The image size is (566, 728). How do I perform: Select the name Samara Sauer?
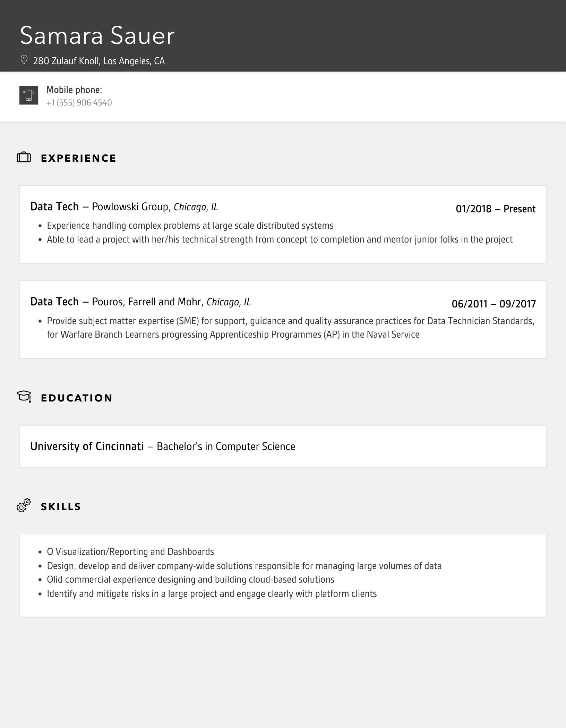97,36
